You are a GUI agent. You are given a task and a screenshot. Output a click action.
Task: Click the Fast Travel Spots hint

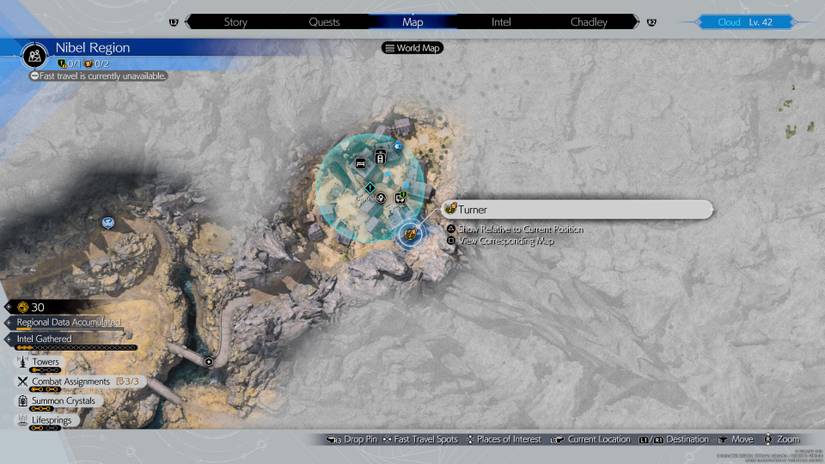pos(418,440)
